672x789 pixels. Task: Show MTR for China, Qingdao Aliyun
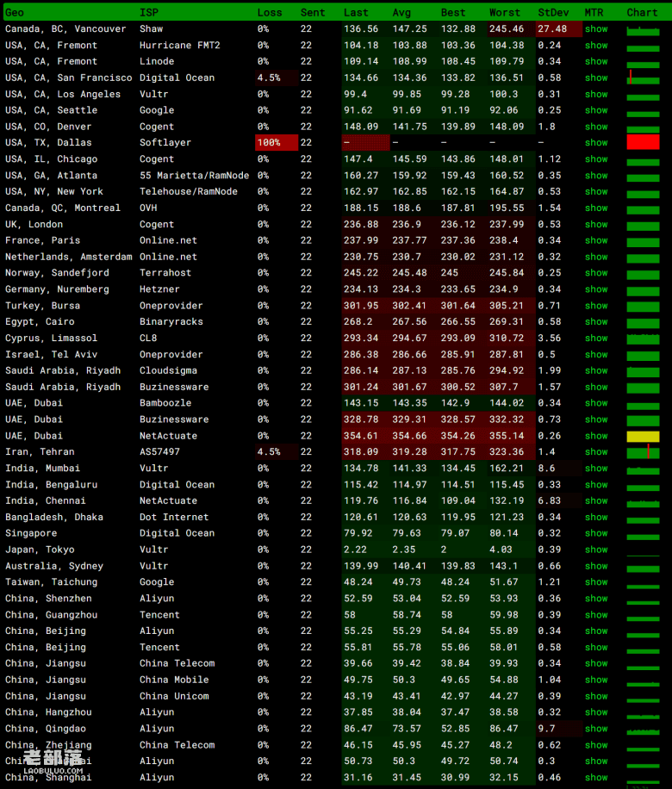tap(596, 729)
